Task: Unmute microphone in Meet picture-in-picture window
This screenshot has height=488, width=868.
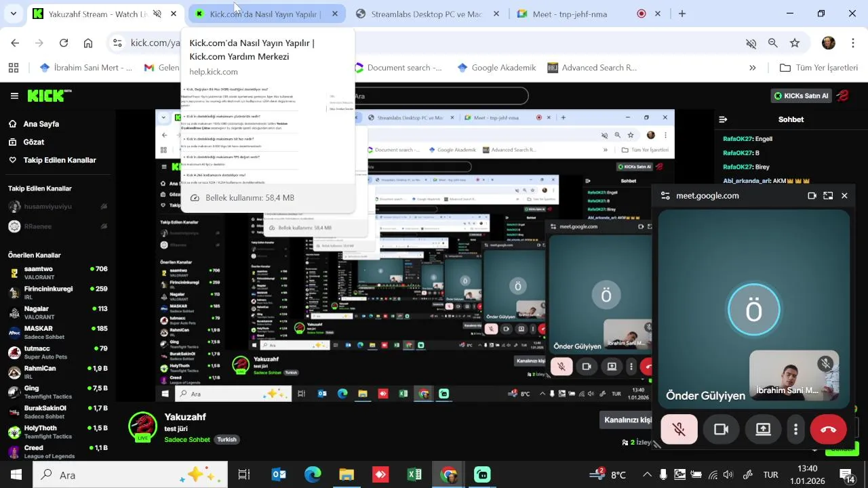Action: click(x=679, y=429)
